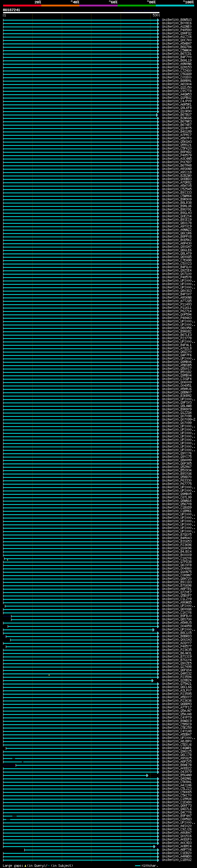
Task: Select the label UniRef100_B9IID3
Action: click(177, 582)
